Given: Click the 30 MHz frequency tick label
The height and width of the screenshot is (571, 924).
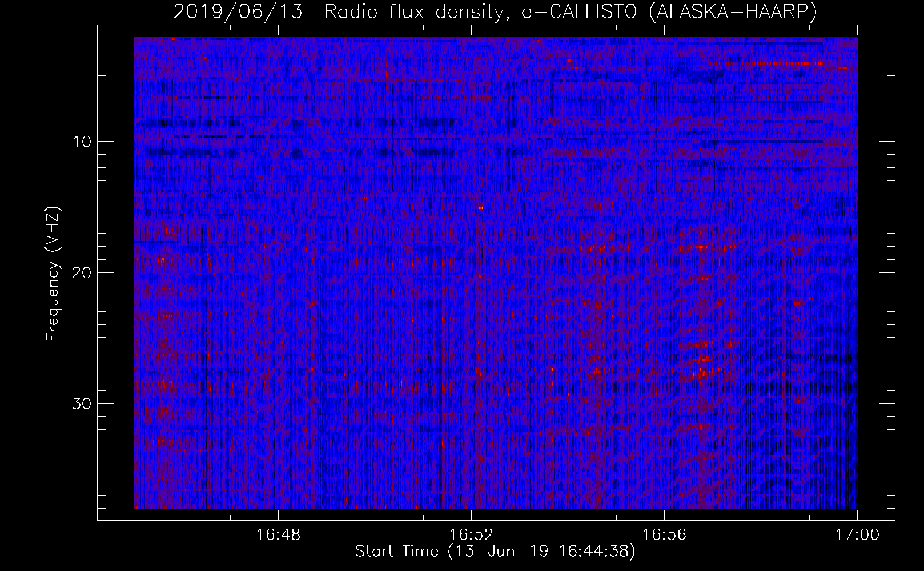Looking at the screenshot, I should 82,404.
